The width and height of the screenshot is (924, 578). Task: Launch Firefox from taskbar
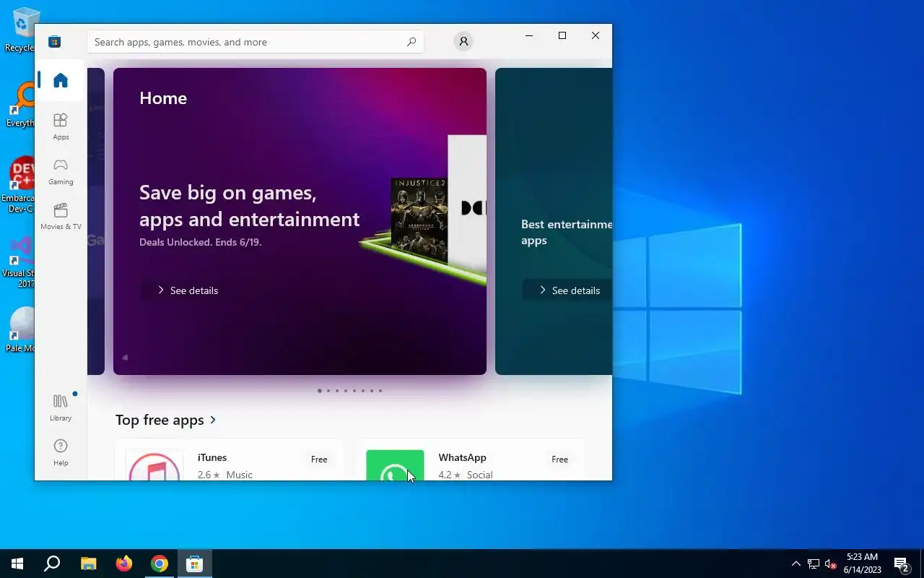[124, 564]
